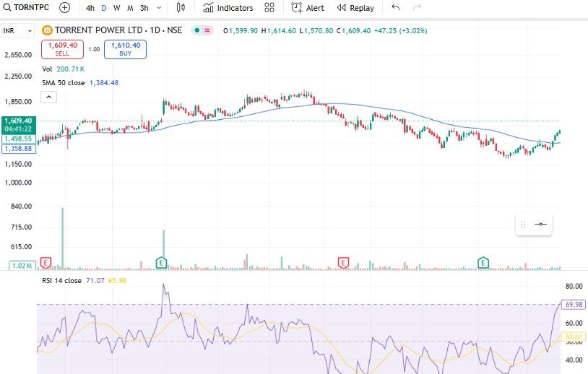Click the Torrent Power symbol logo
The width and height of the screenshot is (588, 374).
47,31
